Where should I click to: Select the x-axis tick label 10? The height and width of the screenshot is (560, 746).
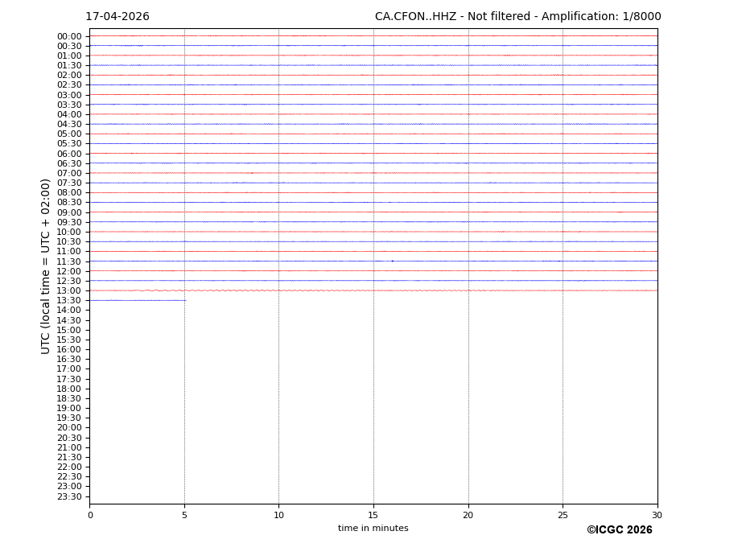point(278,516)
